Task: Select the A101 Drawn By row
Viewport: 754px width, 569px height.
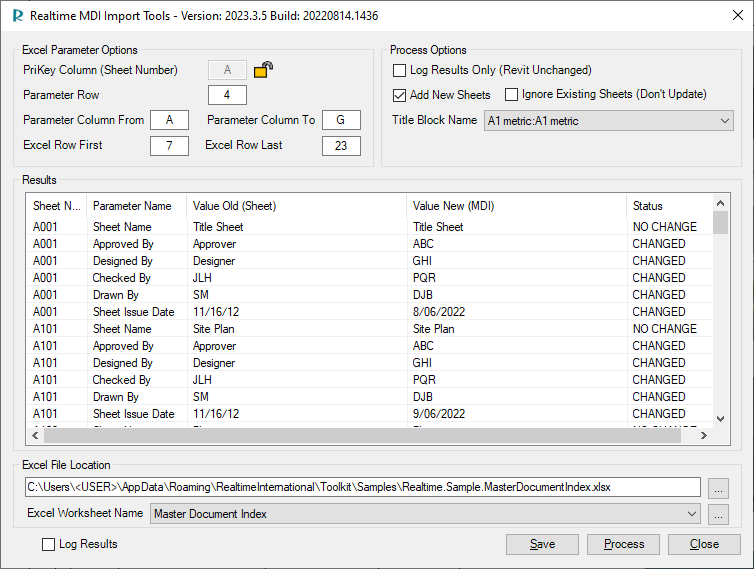Action: [369, 397]
